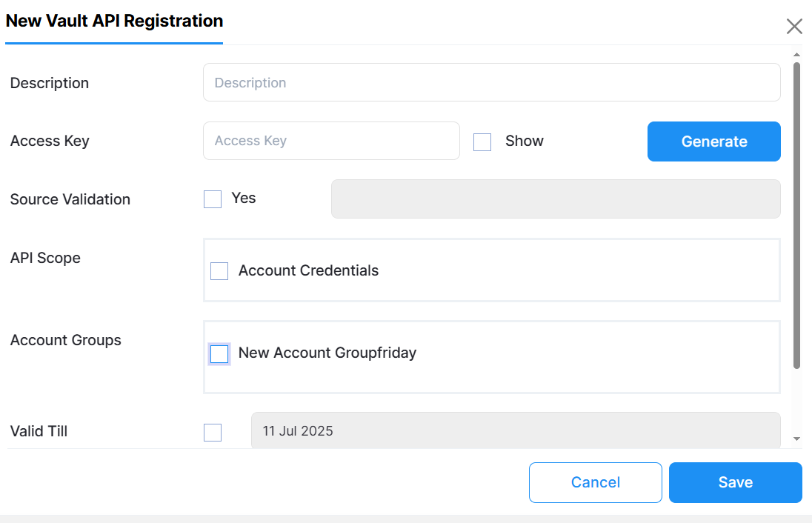Enable the Valid Till checkbox
Image resolution: width=812 pixels, height=523 pixels.
pyautogui.click(x=213, y=432)
